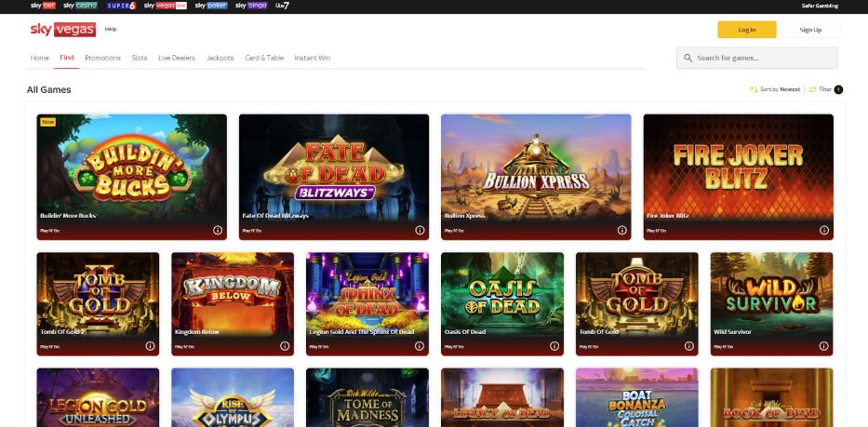
Task: Click the search magnifier icon
Action: click(688, 58)
